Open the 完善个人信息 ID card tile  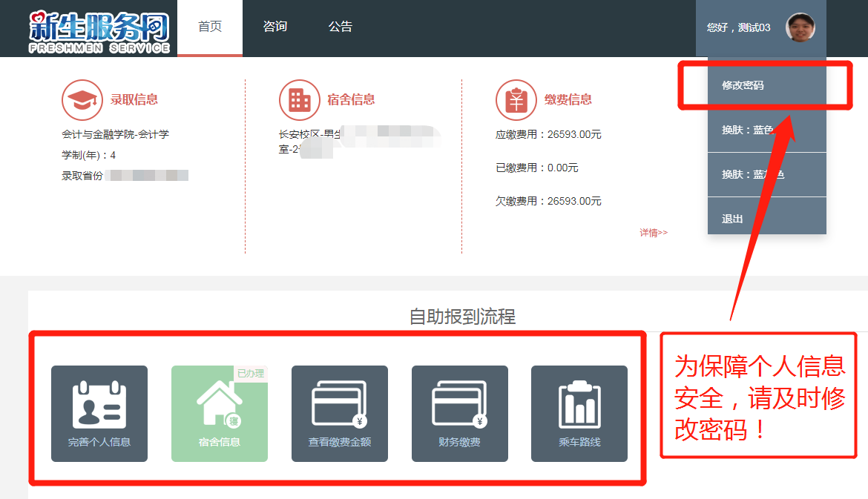coord(99,414)
